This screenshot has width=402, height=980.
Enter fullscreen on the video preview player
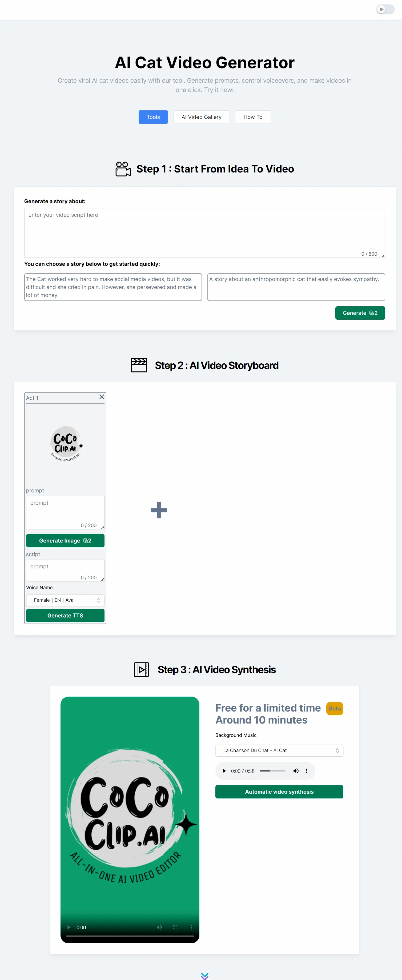tap(175, 927)
